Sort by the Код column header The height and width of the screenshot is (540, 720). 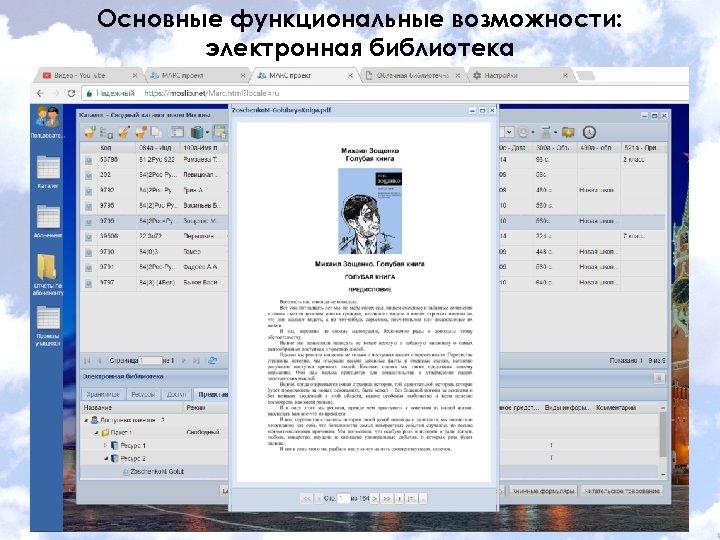117,148
